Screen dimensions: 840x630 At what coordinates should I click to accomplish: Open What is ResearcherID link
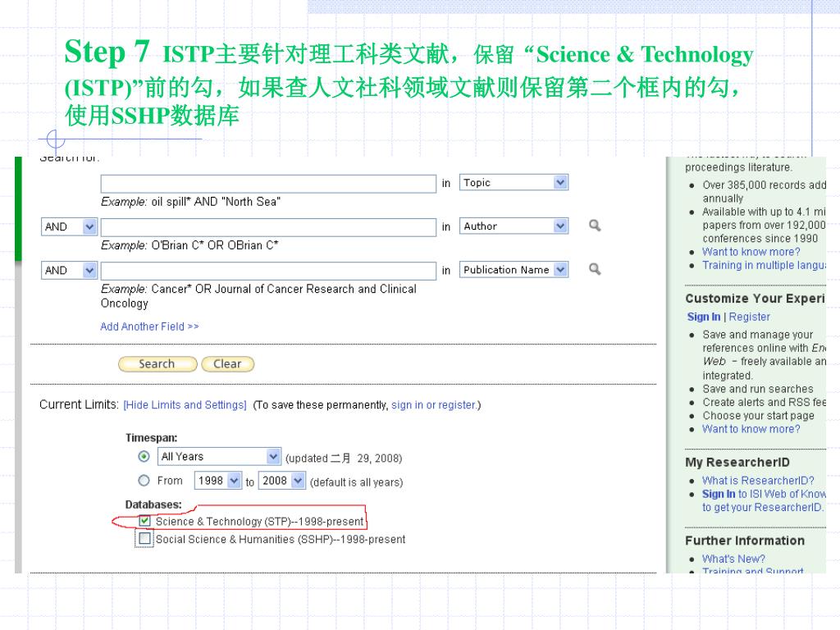757,481
